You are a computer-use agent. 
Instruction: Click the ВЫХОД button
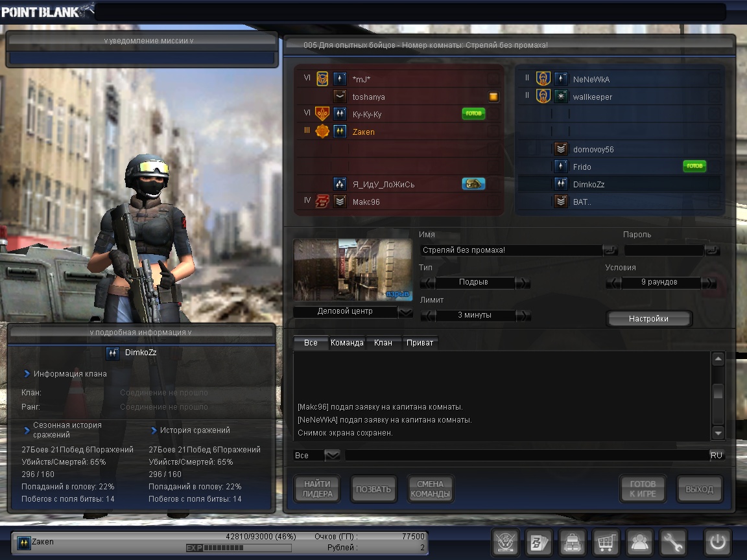[700, 489]
